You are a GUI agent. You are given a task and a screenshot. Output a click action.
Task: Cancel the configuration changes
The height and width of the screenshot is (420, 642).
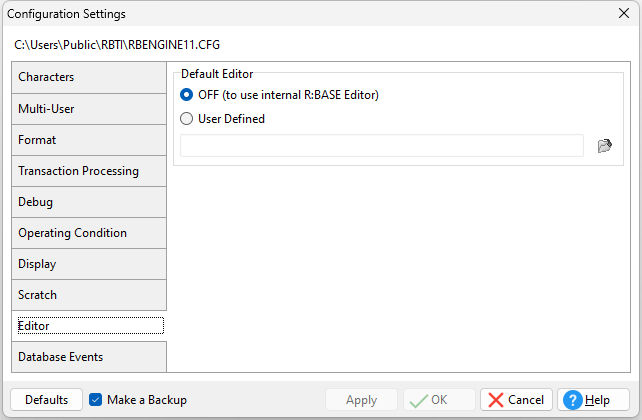[516, 400]
